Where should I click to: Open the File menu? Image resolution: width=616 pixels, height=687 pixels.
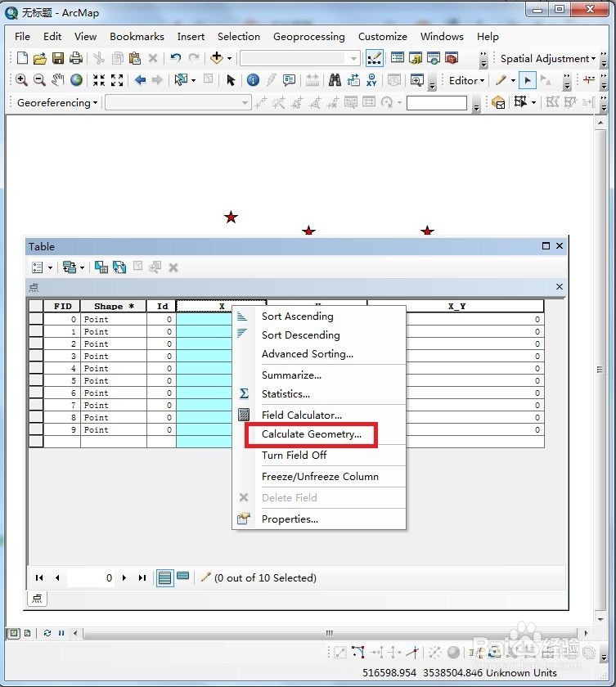pyautogui.click(x=22, y=36)
